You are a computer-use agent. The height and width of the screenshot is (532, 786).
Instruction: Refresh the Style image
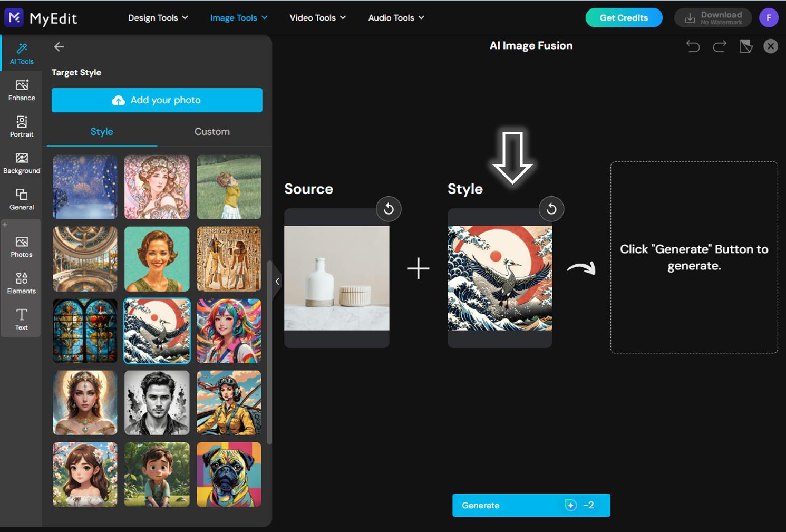551,209
